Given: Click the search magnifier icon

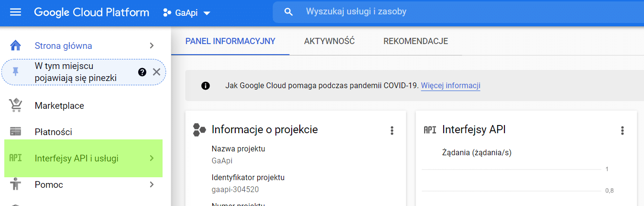Looking at the screenshot, I should point(288,12).
